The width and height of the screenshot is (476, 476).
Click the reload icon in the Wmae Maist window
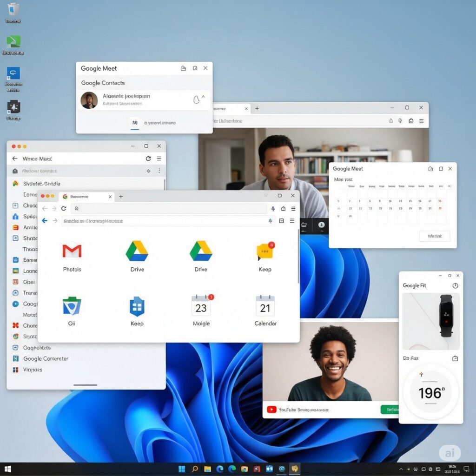click(x=148, y=159)
